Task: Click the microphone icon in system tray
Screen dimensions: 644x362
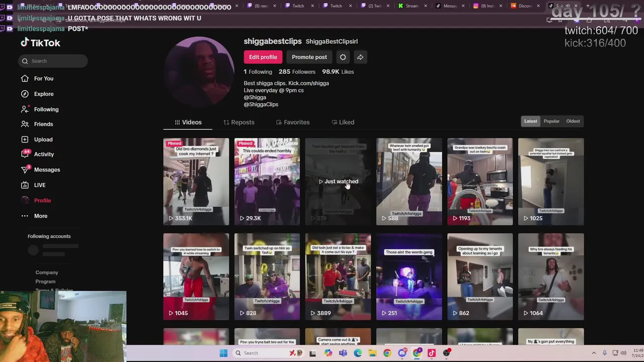Action: pyautogui.click(x=605, y=353)
